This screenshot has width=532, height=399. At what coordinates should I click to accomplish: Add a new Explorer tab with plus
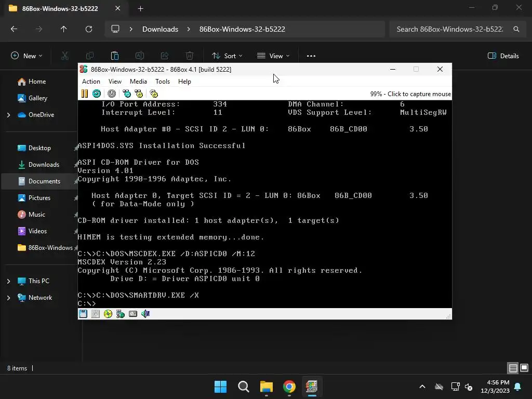point(140,9)
